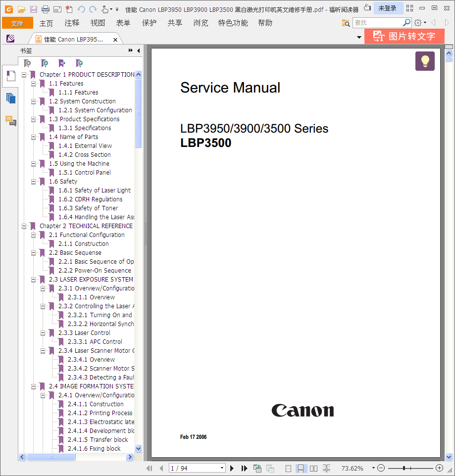This screenshot has height=476, width=455.
Task: Expand bookmarks panel with double arrow icon
Action: point(131,50)
